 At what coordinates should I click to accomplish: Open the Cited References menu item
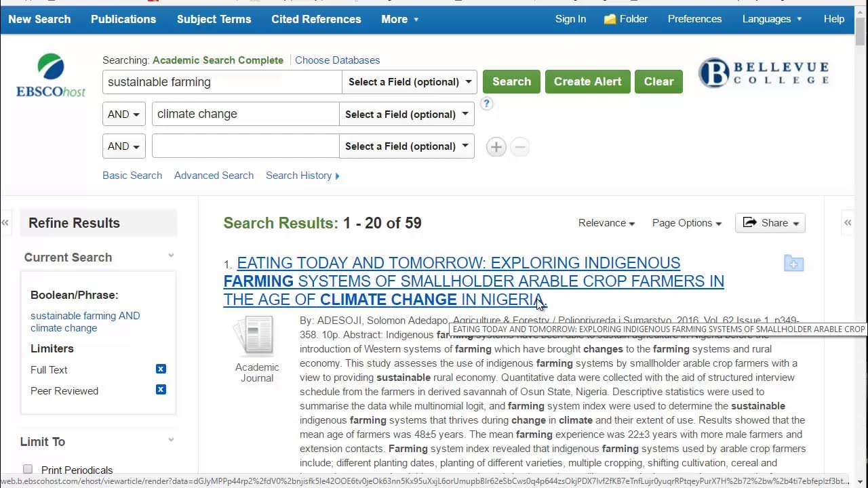[316, 19]
